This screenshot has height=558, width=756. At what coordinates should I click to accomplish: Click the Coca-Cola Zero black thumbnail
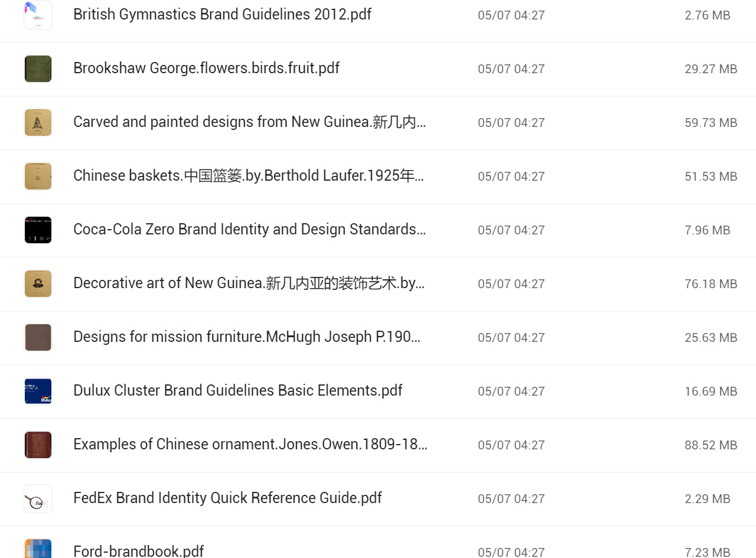[38, 230]
